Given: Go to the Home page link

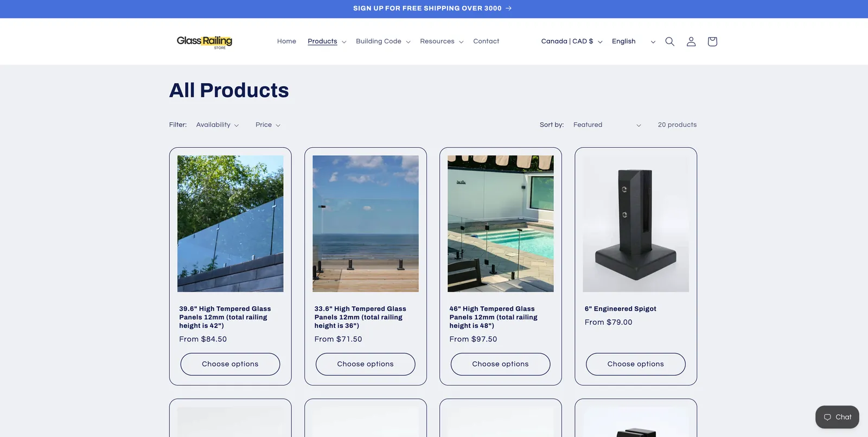Looking at the screenshot, I should tap(286, 41).
